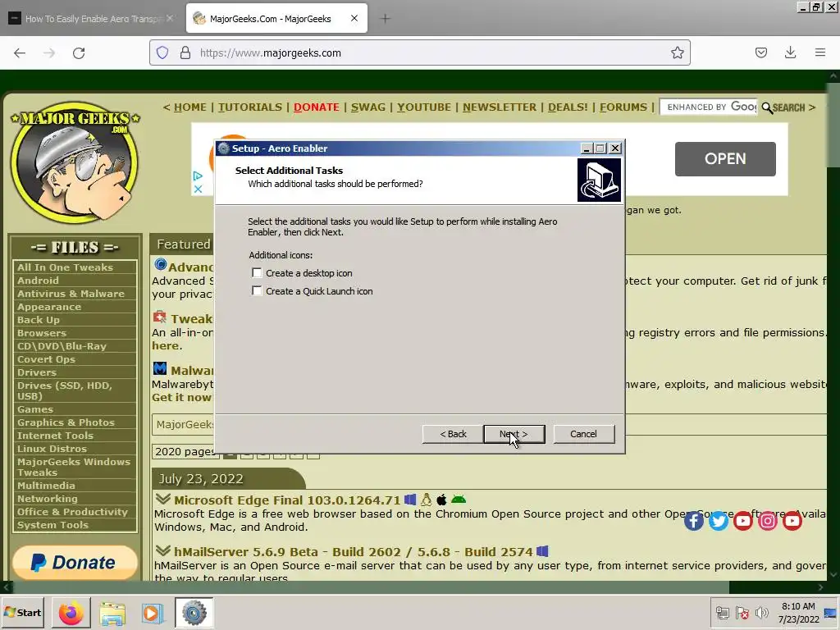Open System Tools category
840x630 pixels.
(52, 525)
